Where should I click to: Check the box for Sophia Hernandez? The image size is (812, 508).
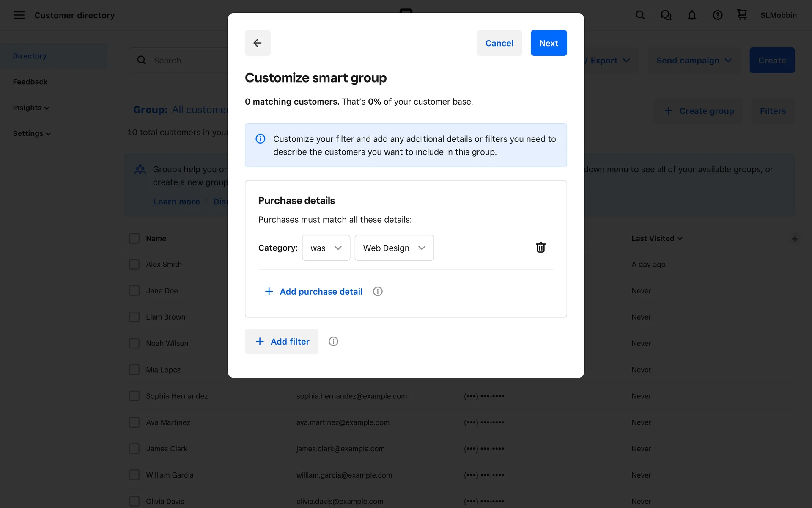(x=134, y=396)
